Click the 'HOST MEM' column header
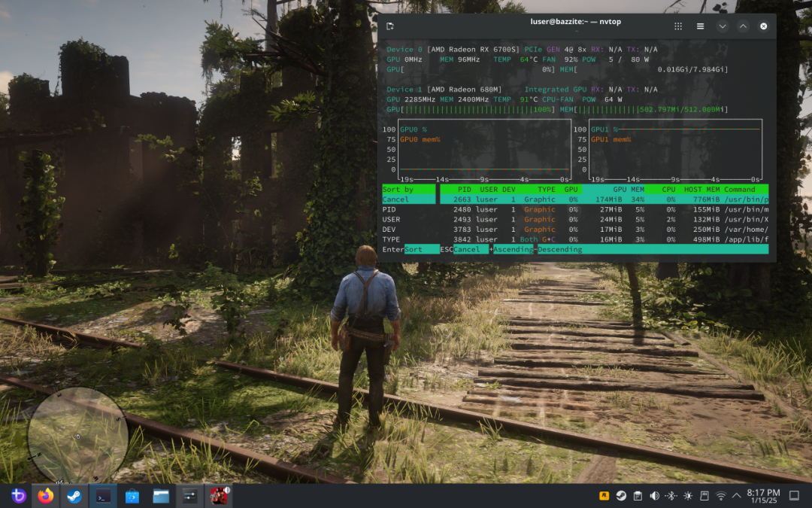This screenshot has height=508, width=812. [701, 189]
